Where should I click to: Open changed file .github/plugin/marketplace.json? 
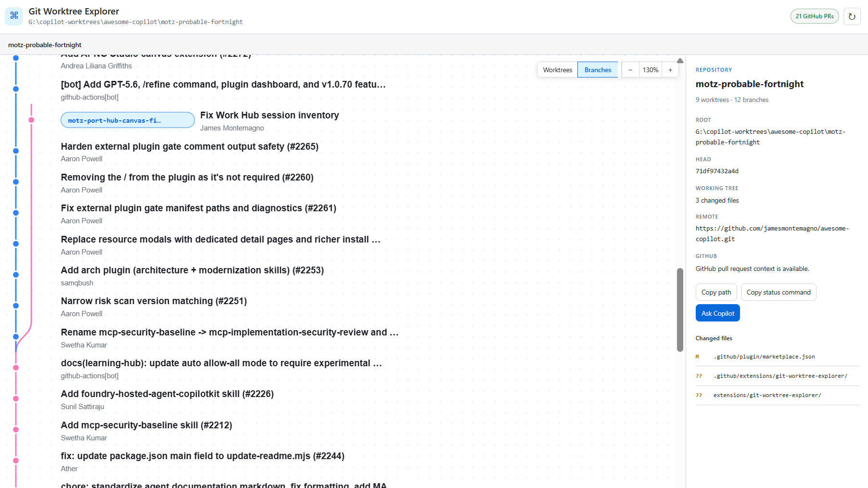pos(778,357)
